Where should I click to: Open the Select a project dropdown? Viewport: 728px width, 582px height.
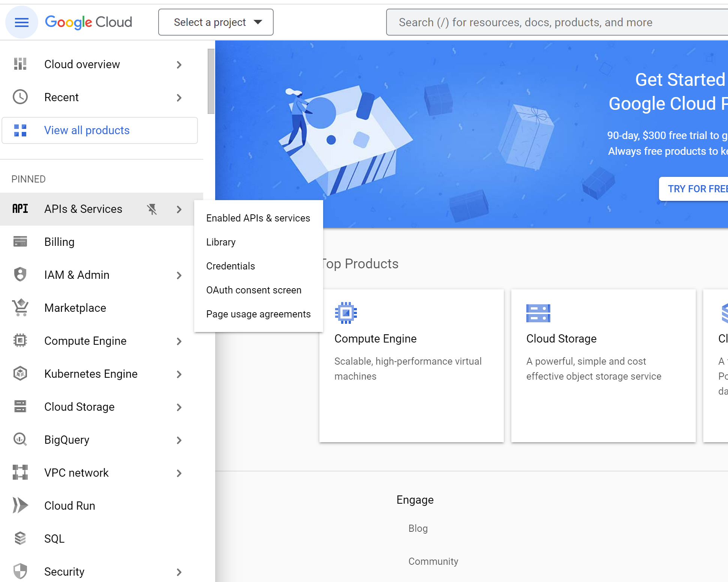pos(216,22)
